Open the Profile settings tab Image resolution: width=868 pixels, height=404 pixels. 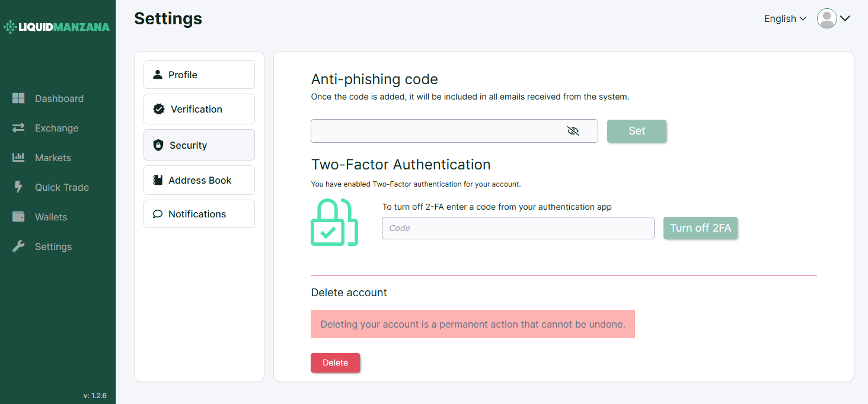coord(199,75)
